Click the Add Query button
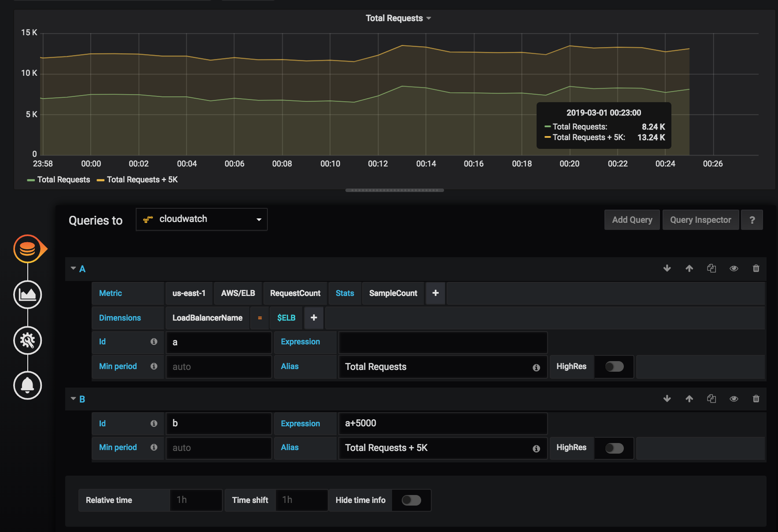The width and height of the screenshot is (778, 532). 632,220
